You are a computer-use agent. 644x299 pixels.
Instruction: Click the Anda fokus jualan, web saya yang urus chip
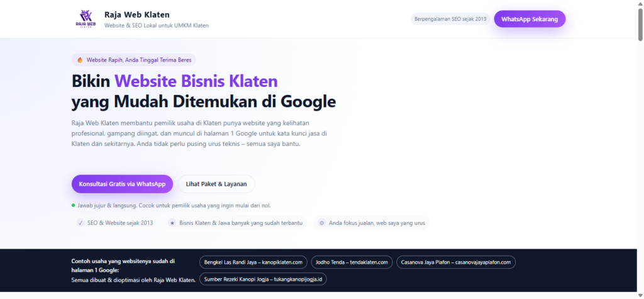click(x=371, y=223)
